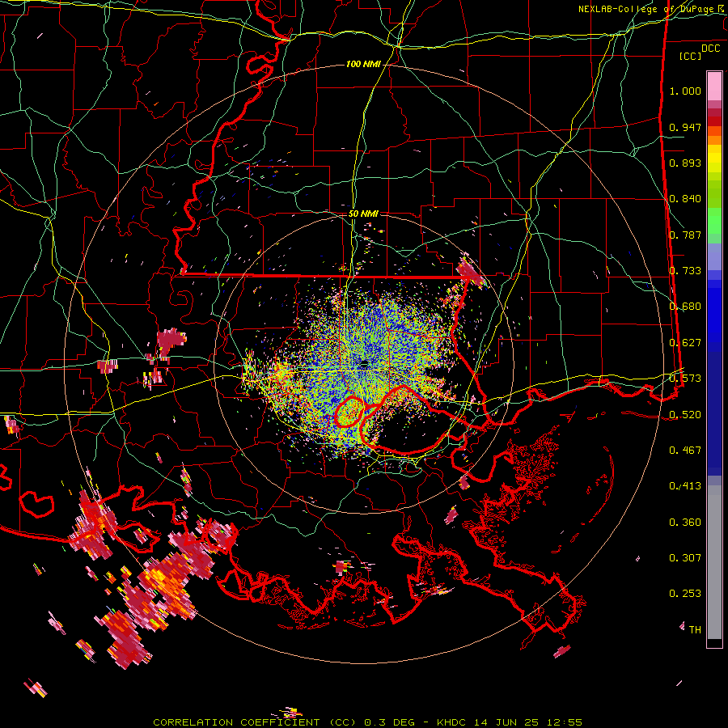The width and height of the screenshot is (728, 728).
Task: Click the 0.947 scale value
Action: coord(685,127)
